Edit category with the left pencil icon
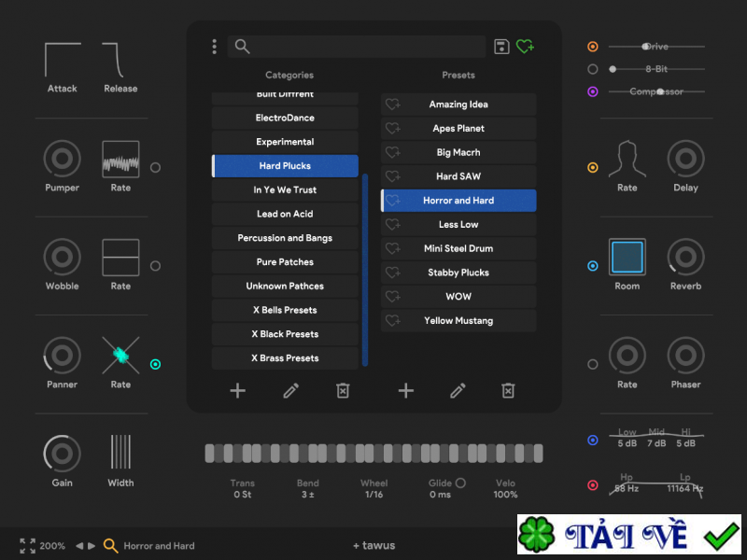 (290, 391)
